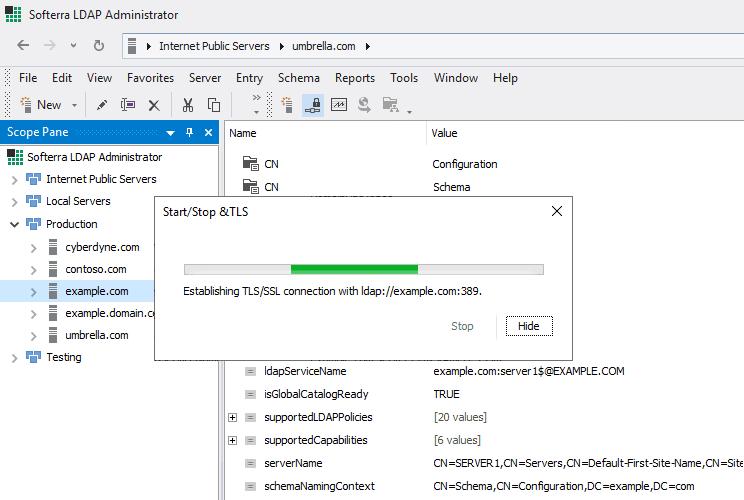The height and width of the screenshot is (500, 744).
Task: Click the Edit pencil toolbar icon
Action: coord(102,105)
